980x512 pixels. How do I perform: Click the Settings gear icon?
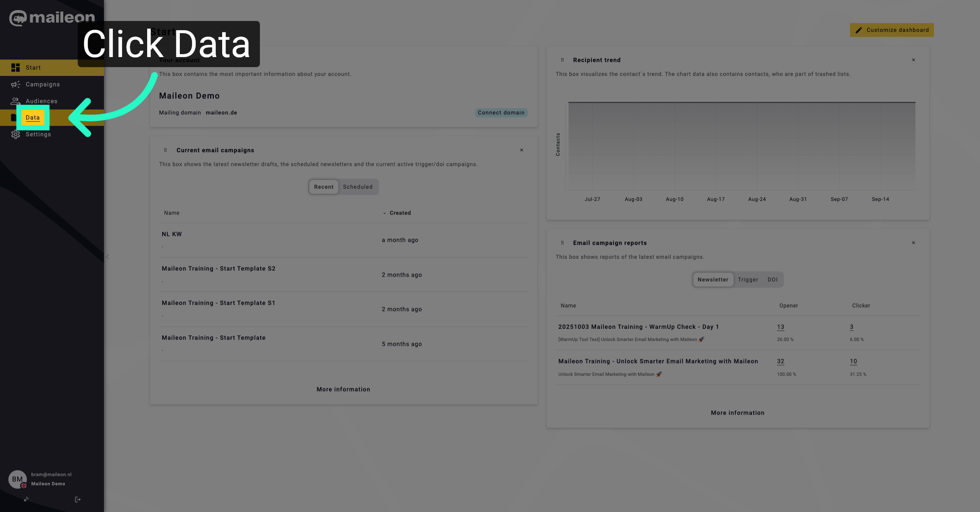[x=16, y=134]
